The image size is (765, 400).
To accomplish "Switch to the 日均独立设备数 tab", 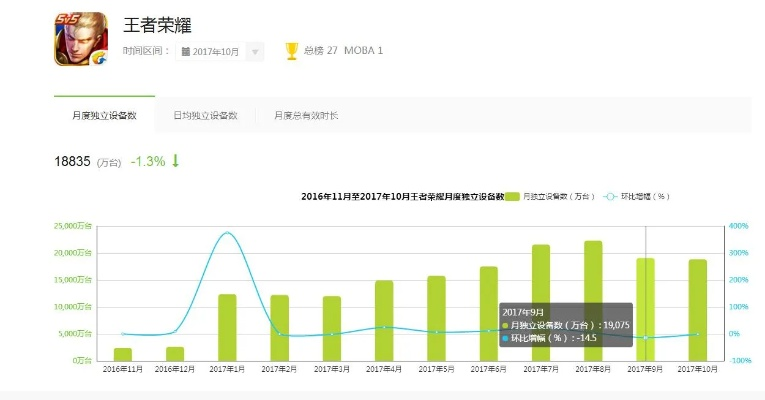I will click(x=205, y=115).
